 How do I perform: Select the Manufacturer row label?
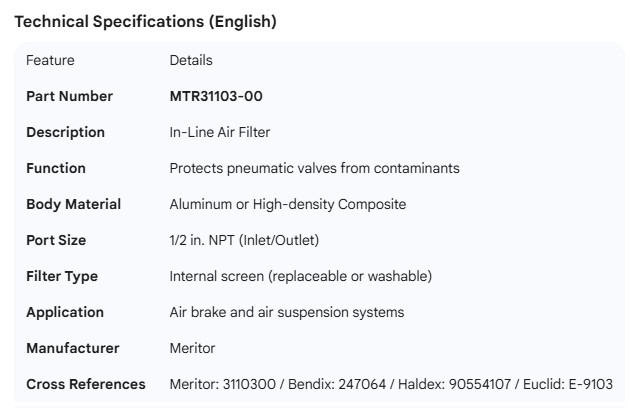72,348
